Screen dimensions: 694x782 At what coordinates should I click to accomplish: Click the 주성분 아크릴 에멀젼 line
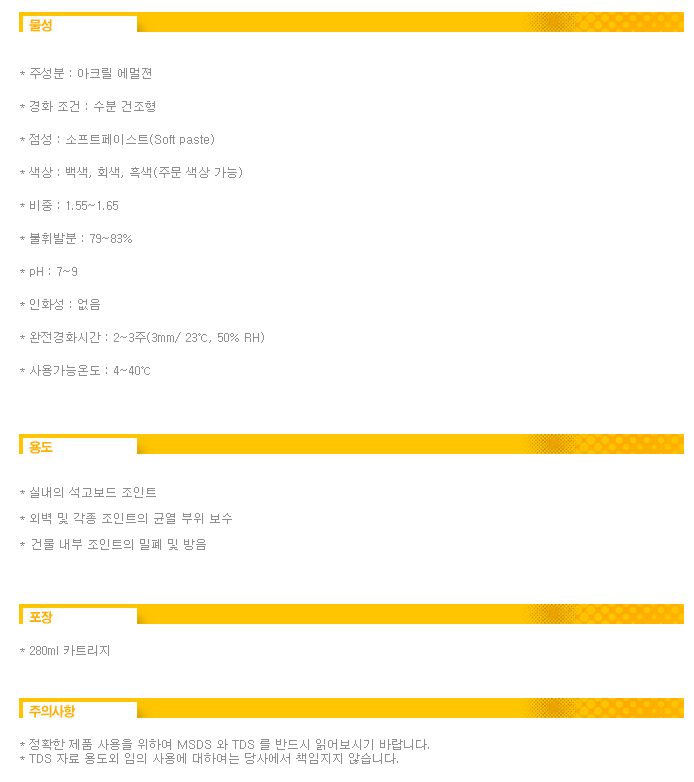[86, 74]
